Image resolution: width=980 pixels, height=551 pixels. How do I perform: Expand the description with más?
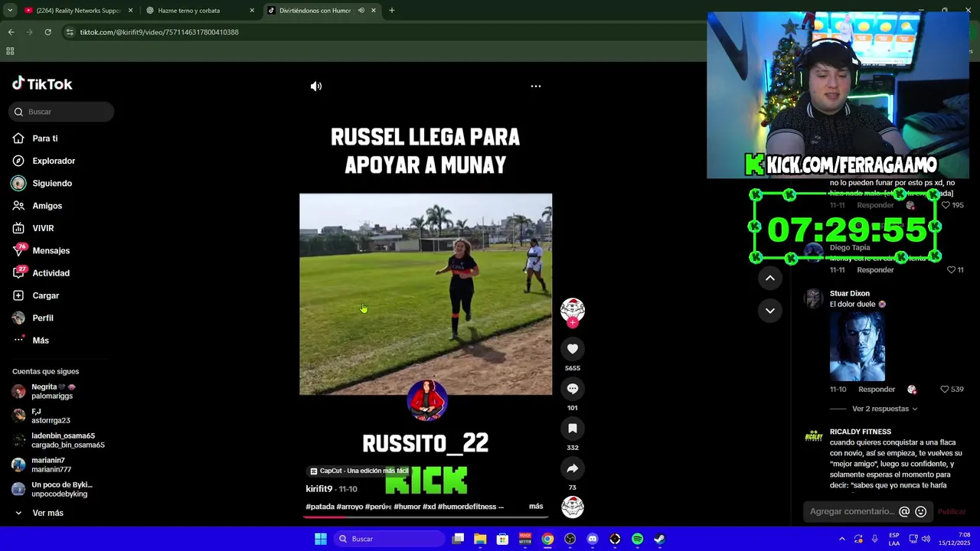pyautogui.click(x=536, y=507)
